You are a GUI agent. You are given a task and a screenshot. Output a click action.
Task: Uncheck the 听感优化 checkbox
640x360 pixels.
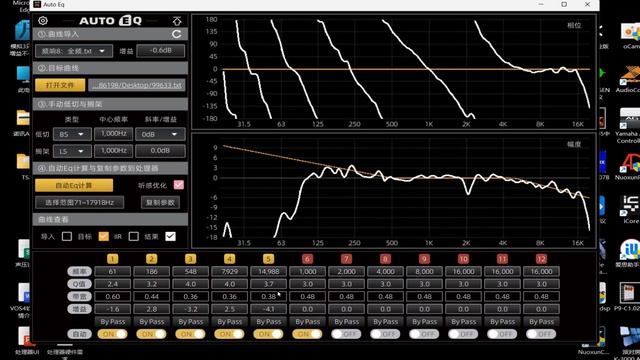tap(178, 185)
